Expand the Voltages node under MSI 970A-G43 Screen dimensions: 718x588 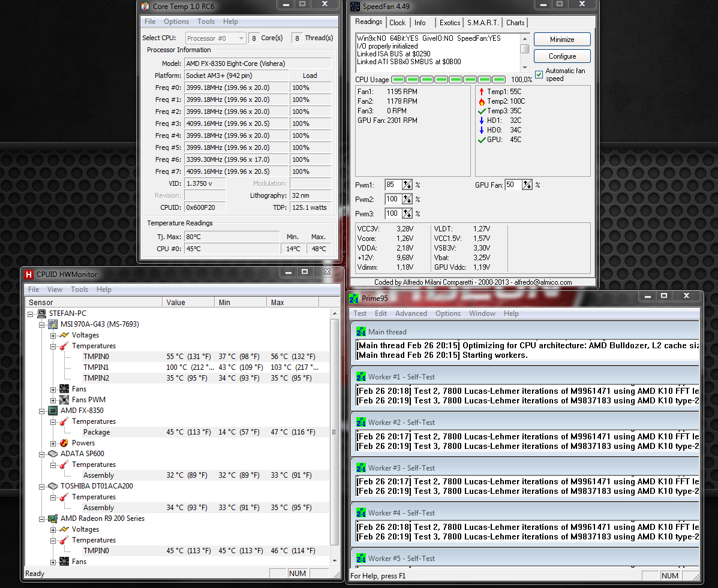[53, 336]
